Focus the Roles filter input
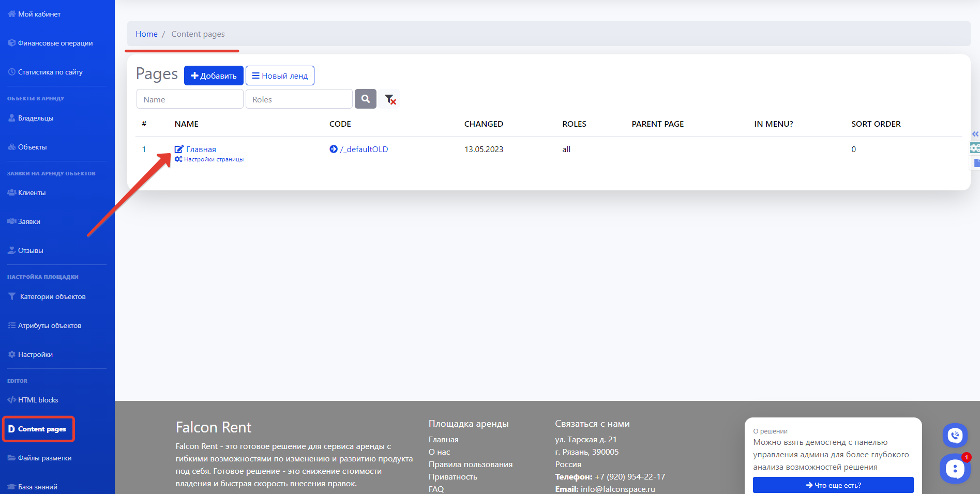The height and width of the screenshot is (494, 980). pyautogui.click(x=299, y=99)
